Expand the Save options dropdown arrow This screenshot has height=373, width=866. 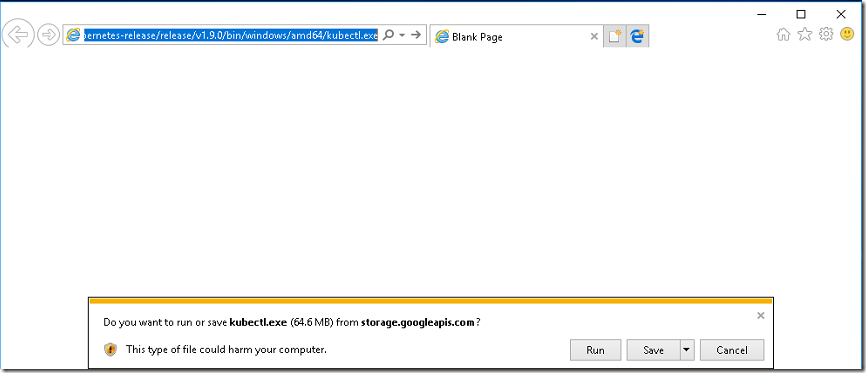coord(687,350)
